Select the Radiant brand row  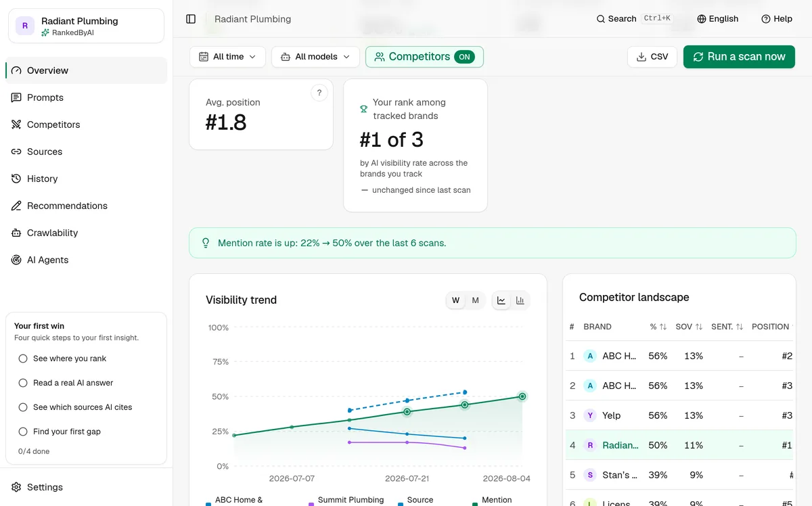point(679,445)
